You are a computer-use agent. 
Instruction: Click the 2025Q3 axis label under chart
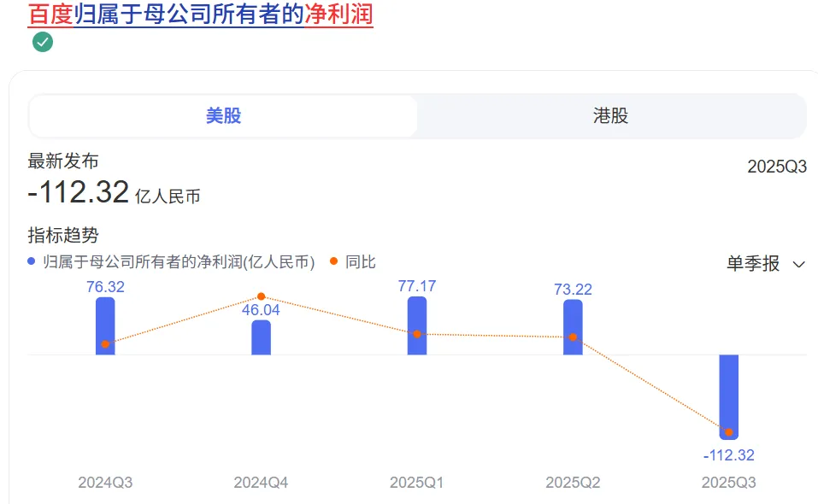729,482
